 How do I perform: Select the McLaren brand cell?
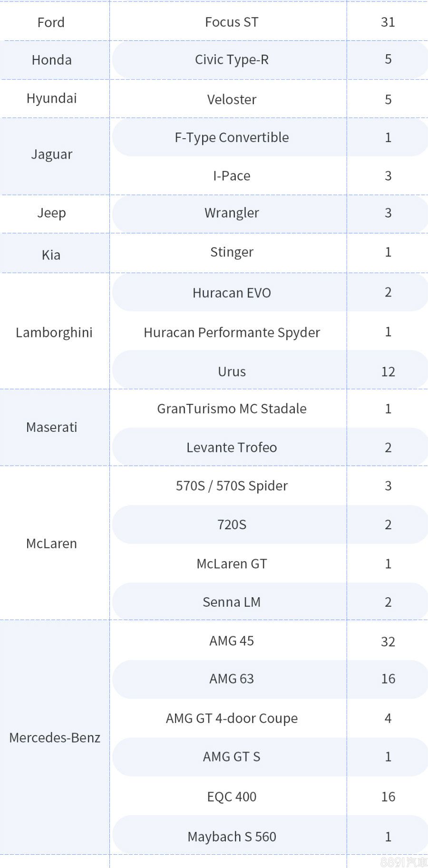(51, 544)
